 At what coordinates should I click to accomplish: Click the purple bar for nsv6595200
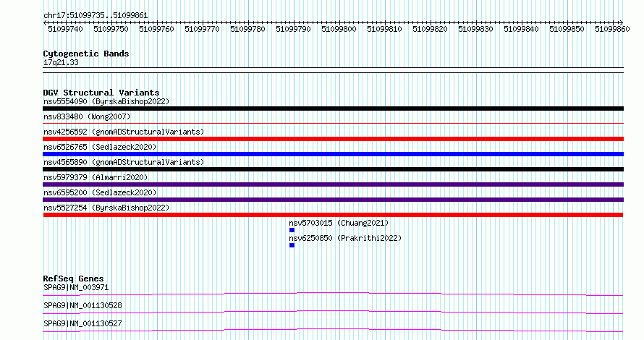[x=333, y=200]
